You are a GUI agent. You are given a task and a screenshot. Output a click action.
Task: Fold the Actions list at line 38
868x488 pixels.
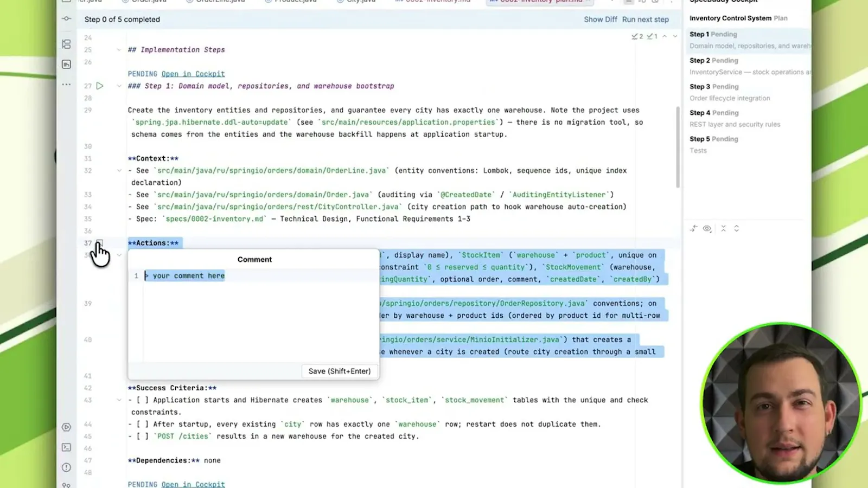click(x=119, y=255)
